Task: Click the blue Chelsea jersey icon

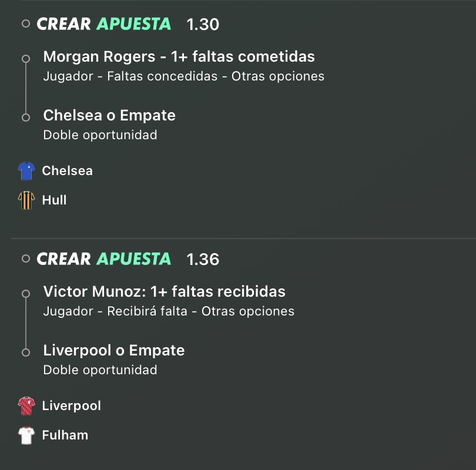Action: [26, 171]
